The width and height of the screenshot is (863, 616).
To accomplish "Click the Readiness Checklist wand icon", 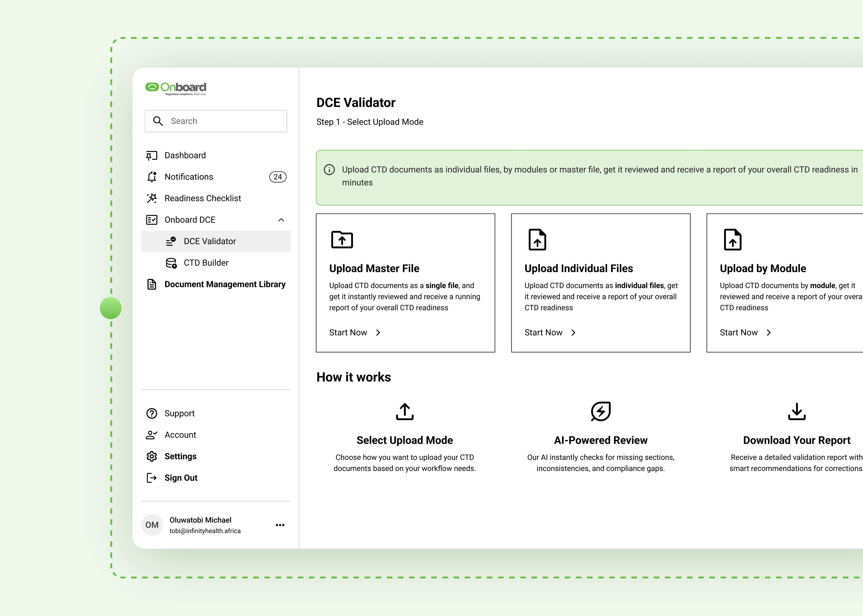I will pos(152,198).
